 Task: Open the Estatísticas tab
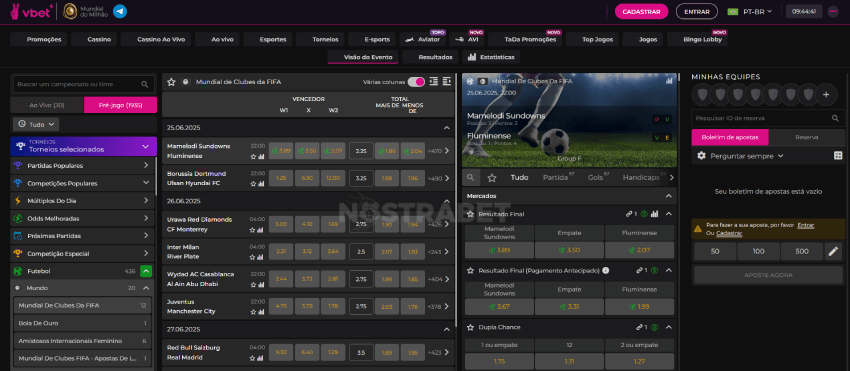(x=492, y=57)
